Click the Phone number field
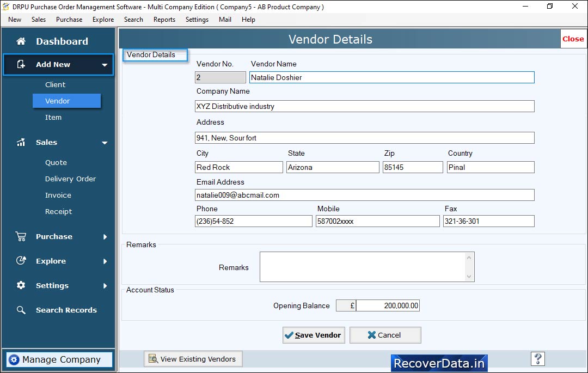Screen dimensions: 588x373 tap(254, 221)
